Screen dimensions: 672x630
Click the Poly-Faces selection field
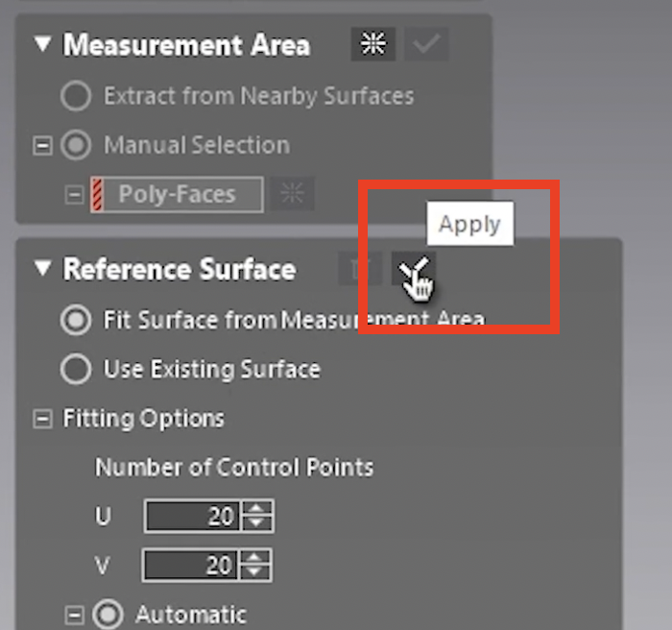[177, 194]
